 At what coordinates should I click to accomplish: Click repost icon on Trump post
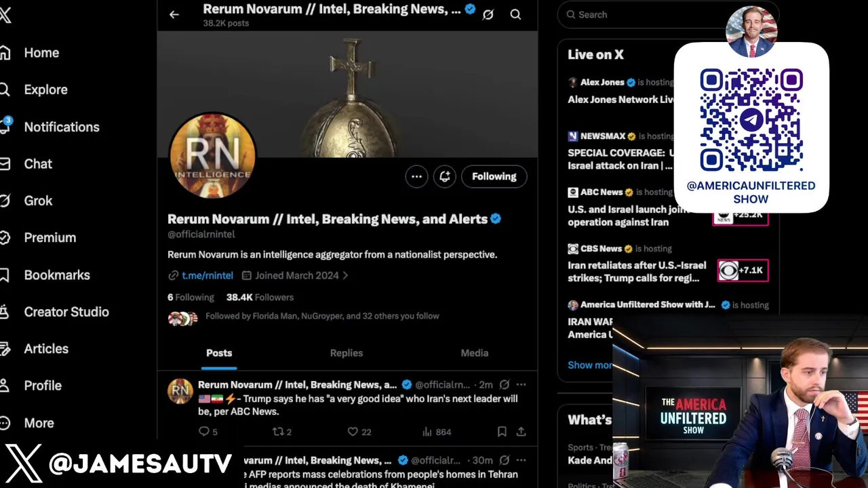click(x=277, y=432)
